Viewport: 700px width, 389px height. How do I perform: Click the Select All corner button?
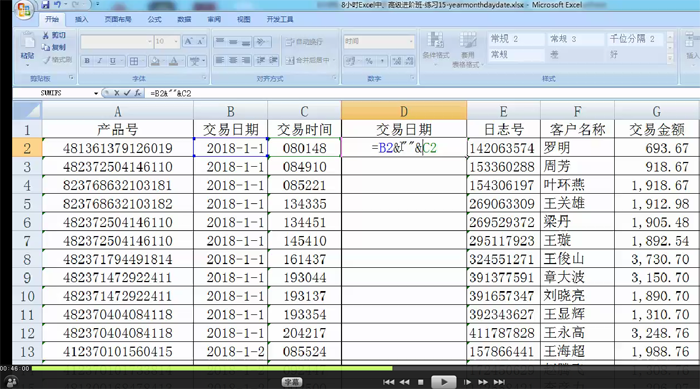pos(27,111)
